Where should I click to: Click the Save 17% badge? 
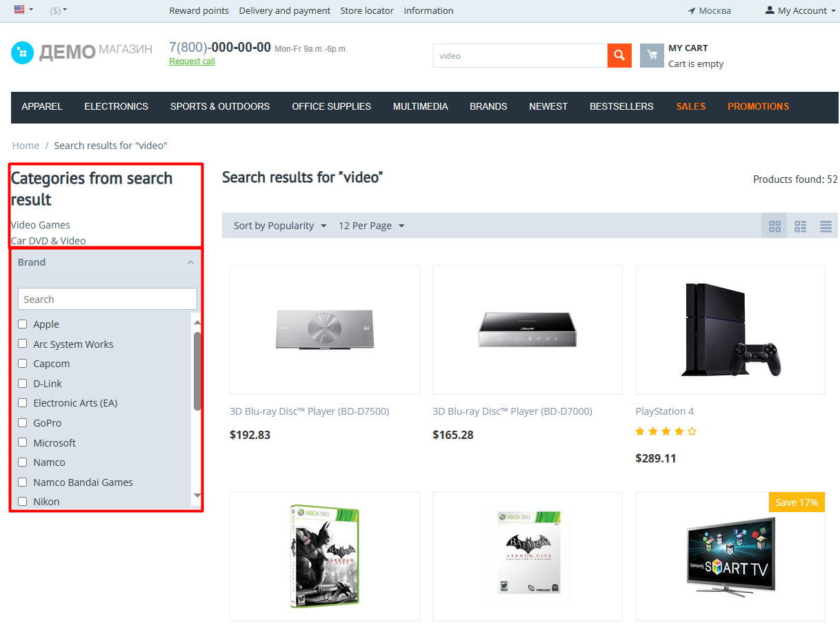797,502
